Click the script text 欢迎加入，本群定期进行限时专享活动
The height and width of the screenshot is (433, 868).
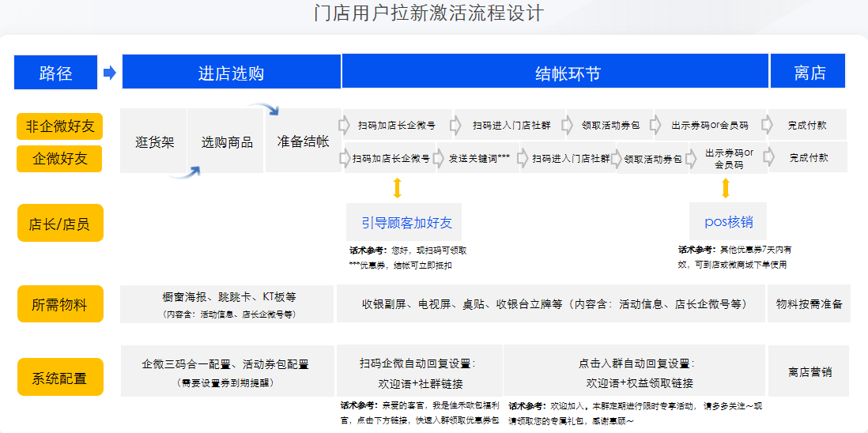tap(623, 405)
